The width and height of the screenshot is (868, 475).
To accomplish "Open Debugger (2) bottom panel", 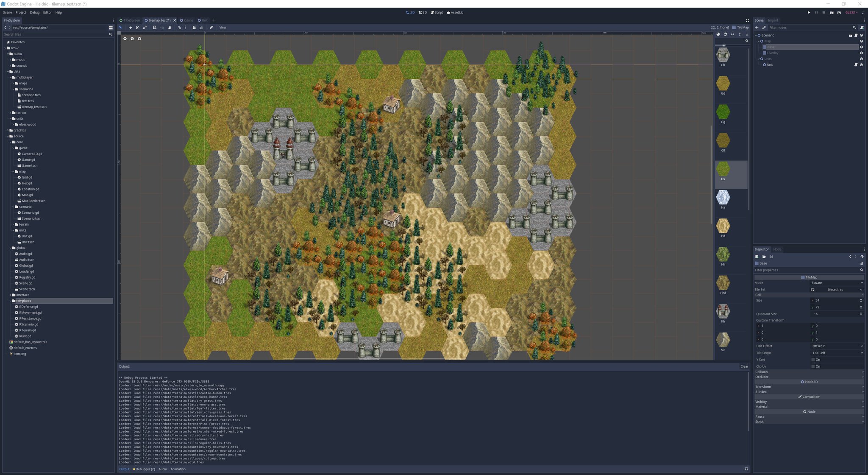I will point(144,469).
